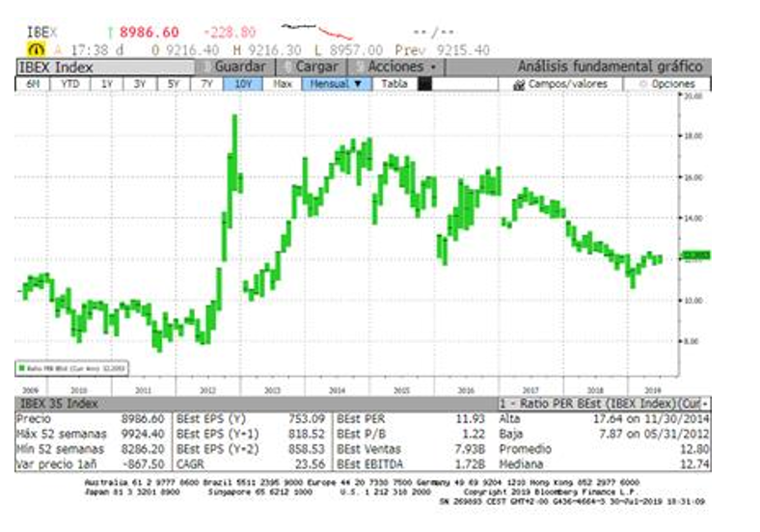This screenshot has height=532, width=760.
Task: Select the 1Y time range tab
Action: 107,84
